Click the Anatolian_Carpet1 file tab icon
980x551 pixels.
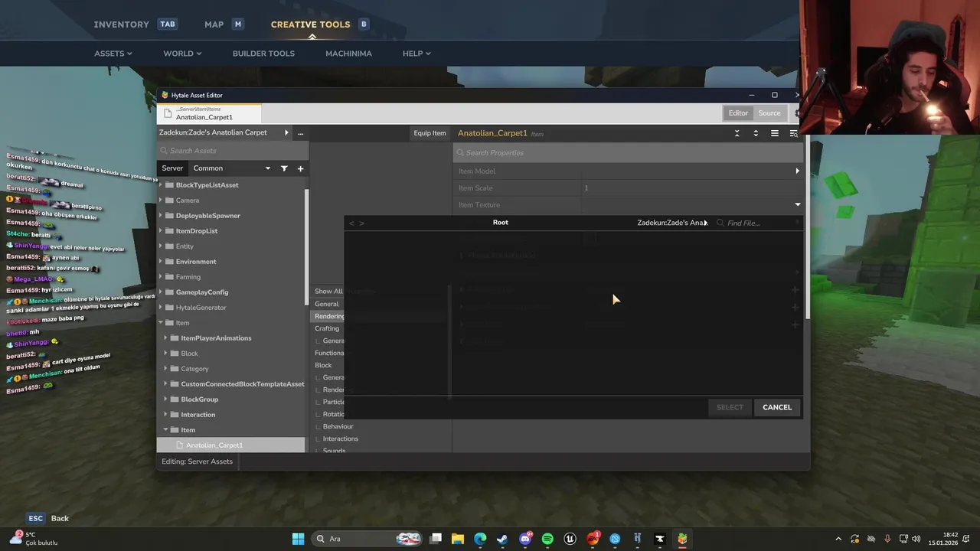point(166,113)
